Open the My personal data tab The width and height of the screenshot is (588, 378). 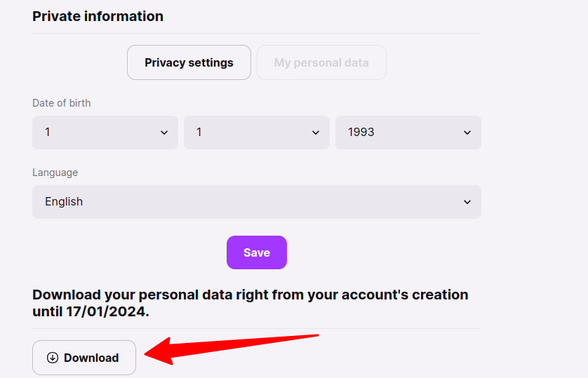coord(321,62)
